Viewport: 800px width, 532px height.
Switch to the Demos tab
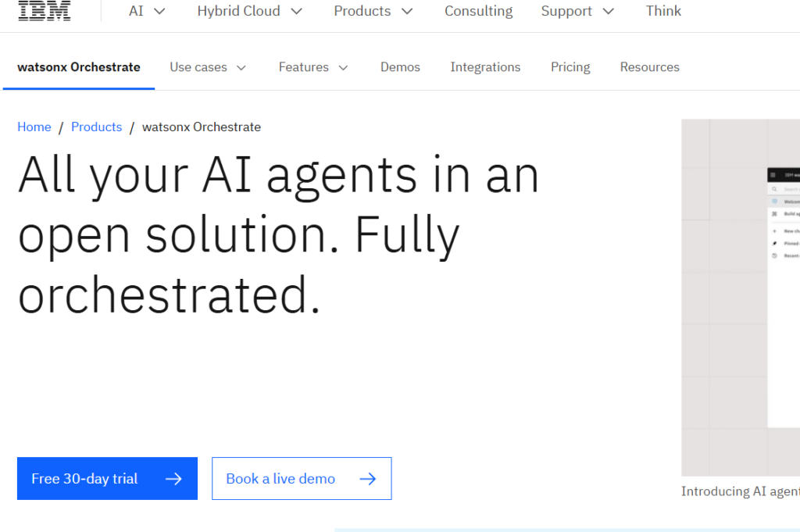(400, 67)
